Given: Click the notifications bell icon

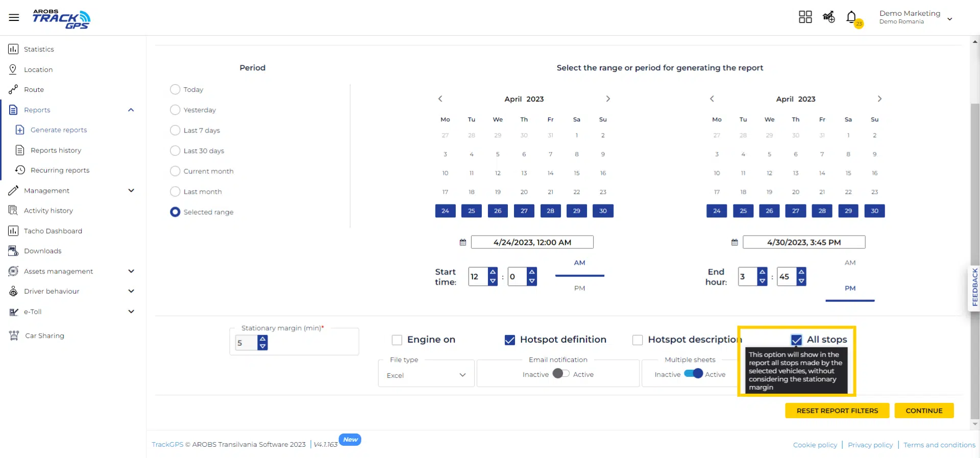Looking at the screenshot, I should tap(851, 17).
